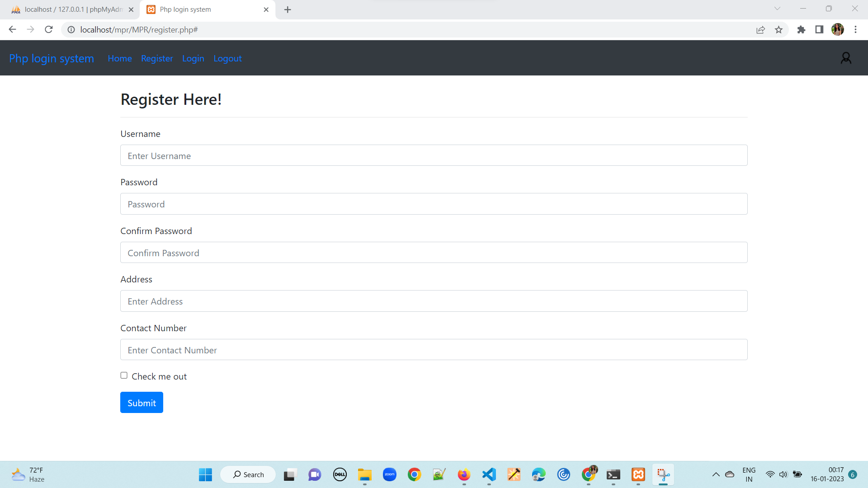This screenshot has width=868, height=488.
Task: Click the user profile icon in the navbar
Action: [x=846, y=58]
